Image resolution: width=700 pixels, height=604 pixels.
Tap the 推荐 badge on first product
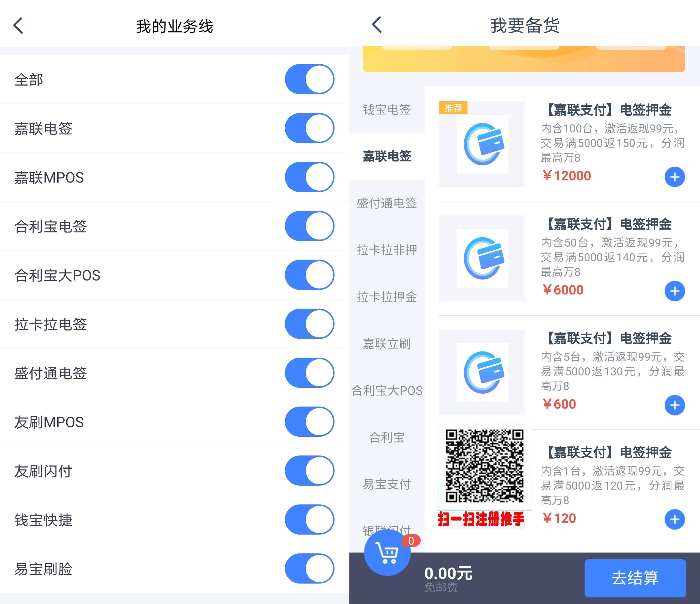tap(453, 108)
